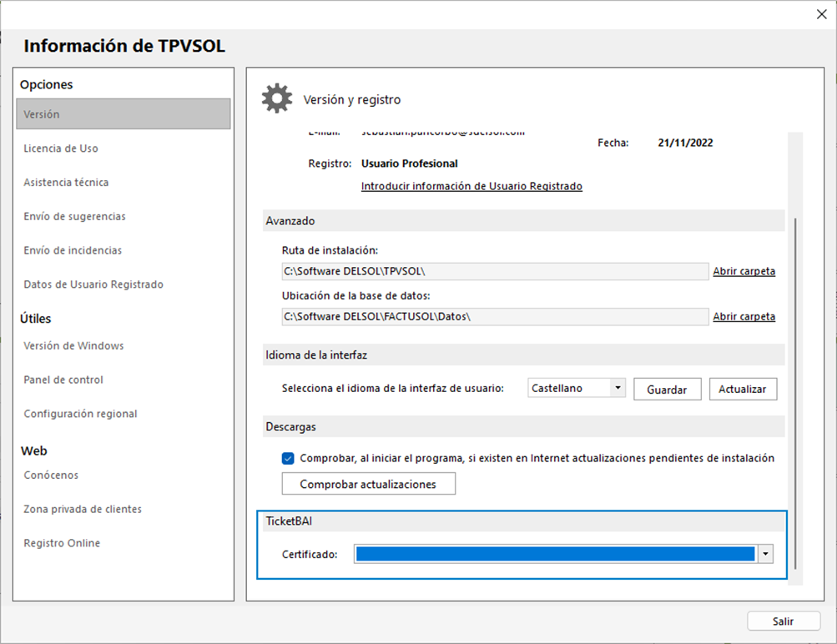This screenshot has width=837, height=644.
Task: Open the install path folder via Abrir carpeta
Action: tap(744, 271)
